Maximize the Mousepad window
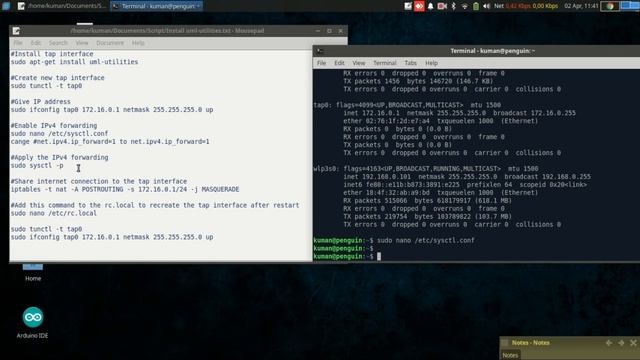Screen dimensions: 640x360 (x=329, y=31)
